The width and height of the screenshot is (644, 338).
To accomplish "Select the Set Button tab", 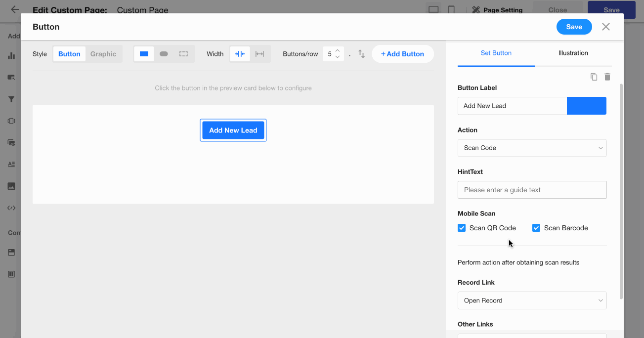I will tap(496, 53).
